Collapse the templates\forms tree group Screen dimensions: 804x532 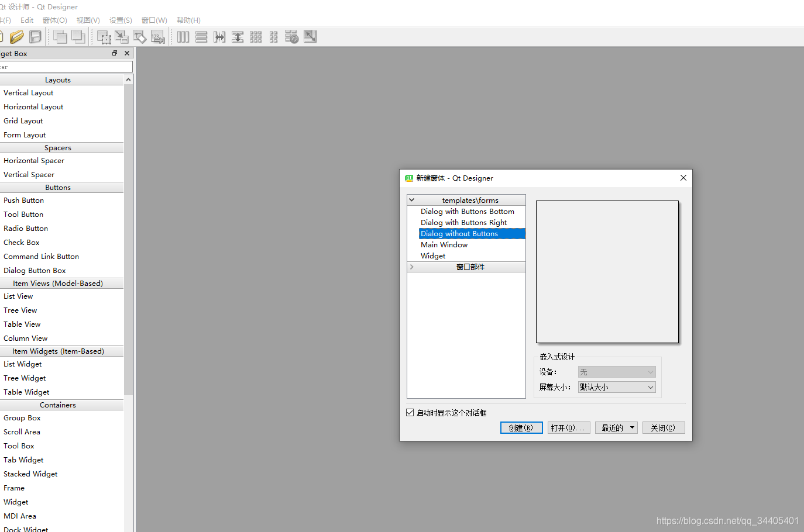pos(411,200)
